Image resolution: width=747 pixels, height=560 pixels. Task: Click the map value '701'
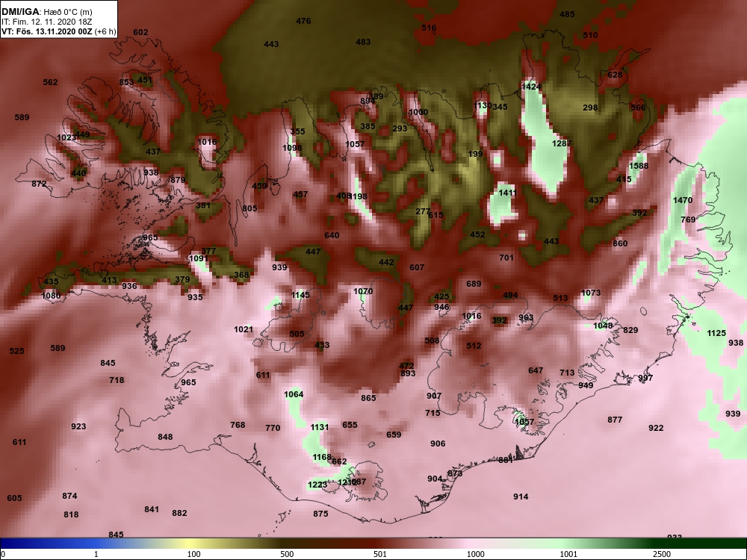[506, 258]
